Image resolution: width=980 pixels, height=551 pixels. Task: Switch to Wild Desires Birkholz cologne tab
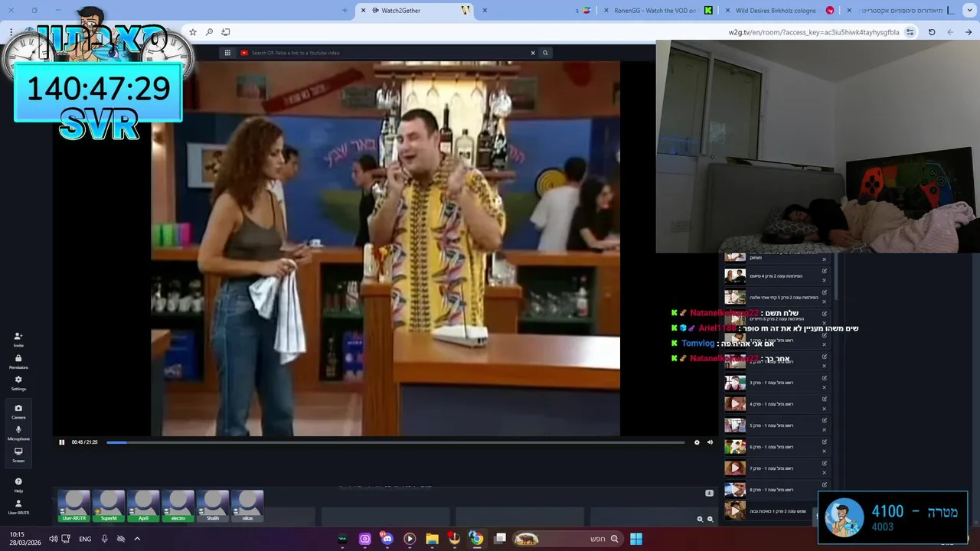point(779,10)
